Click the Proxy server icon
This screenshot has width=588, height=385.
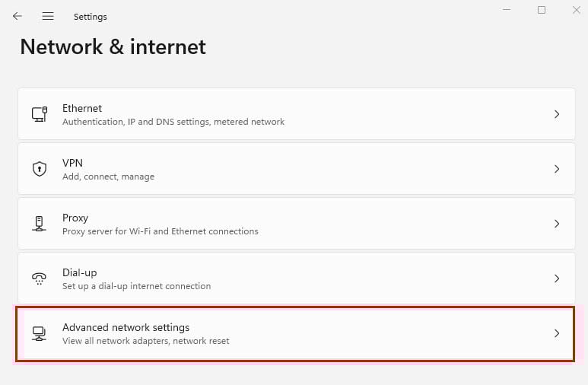pos(39,224)
